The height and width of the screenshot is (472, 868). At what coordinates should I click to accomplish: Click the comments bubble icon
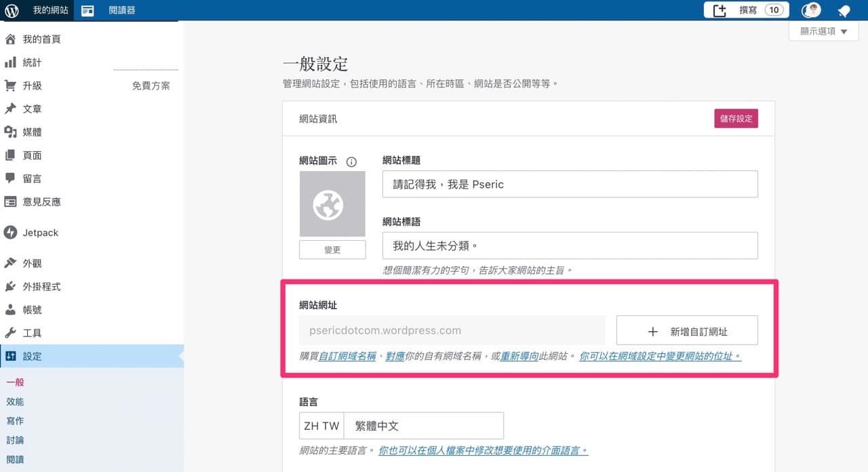[x=10, y=178]
